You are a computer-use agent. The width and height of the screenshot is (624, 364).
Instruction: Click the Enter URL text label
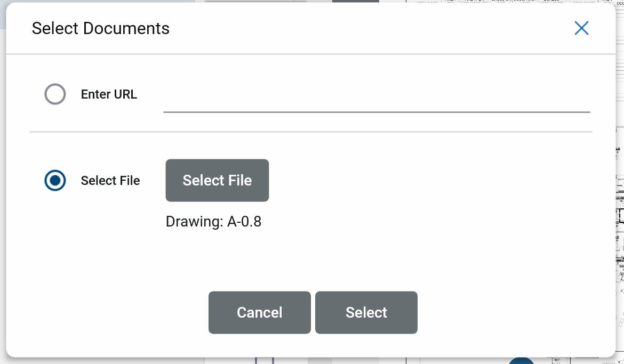pyautogui.click(x=109, y=94)
